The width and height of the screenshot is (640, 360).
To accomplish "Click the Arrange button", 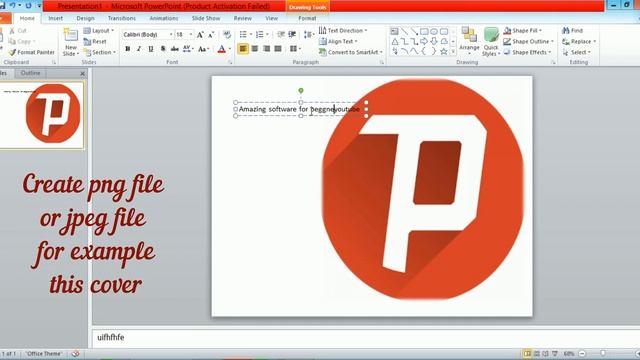I will pos(469,42).
